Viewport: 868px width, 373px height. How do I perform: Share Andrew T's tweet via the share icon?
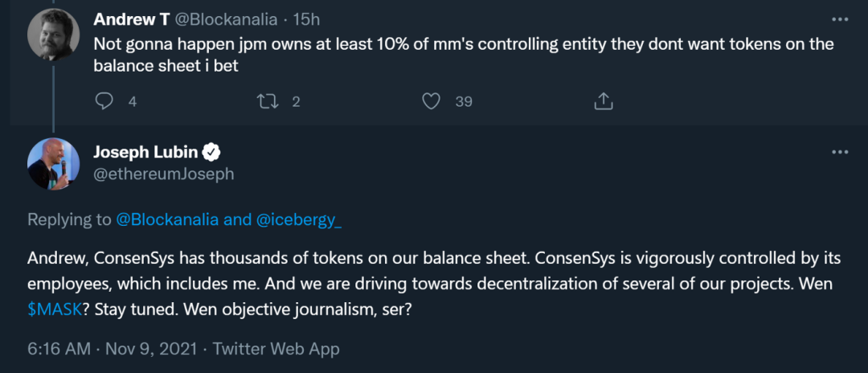click(x=604, y=101)
